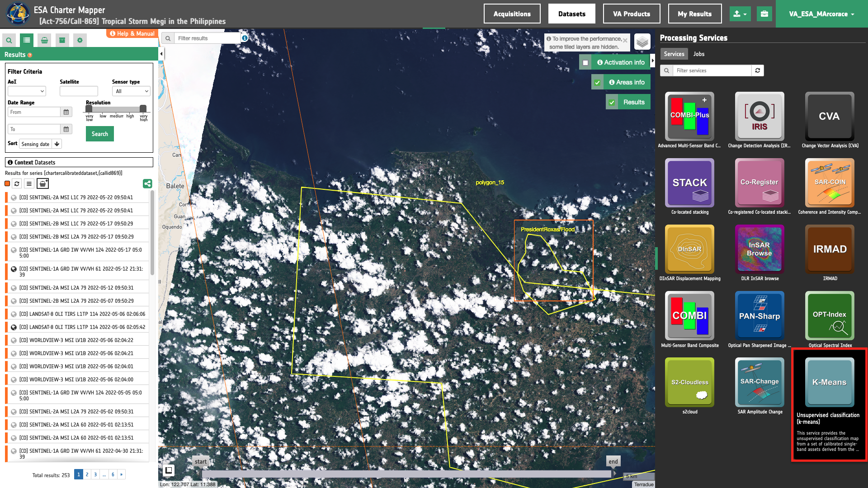The image size is (868, 488).
Task: Adjust the very high resolution slider handle
Action: click(x=143, y=108)
